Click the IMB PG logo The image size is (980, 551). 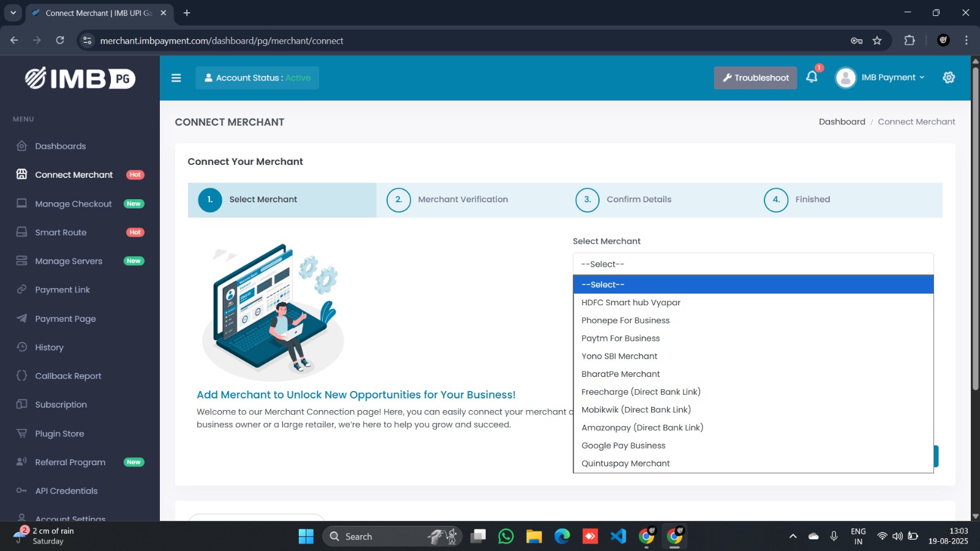coord(80,78)
